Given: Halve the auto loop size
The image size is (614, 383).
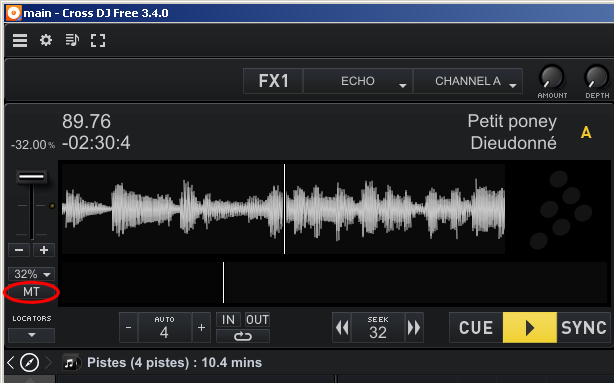Looking at the screenshot, I should tap(128, 327).
